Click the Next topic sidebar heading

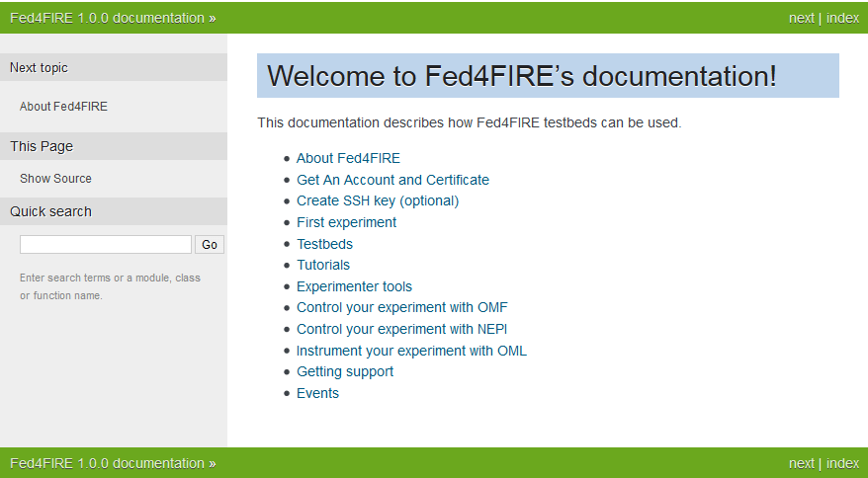(39, 67)
